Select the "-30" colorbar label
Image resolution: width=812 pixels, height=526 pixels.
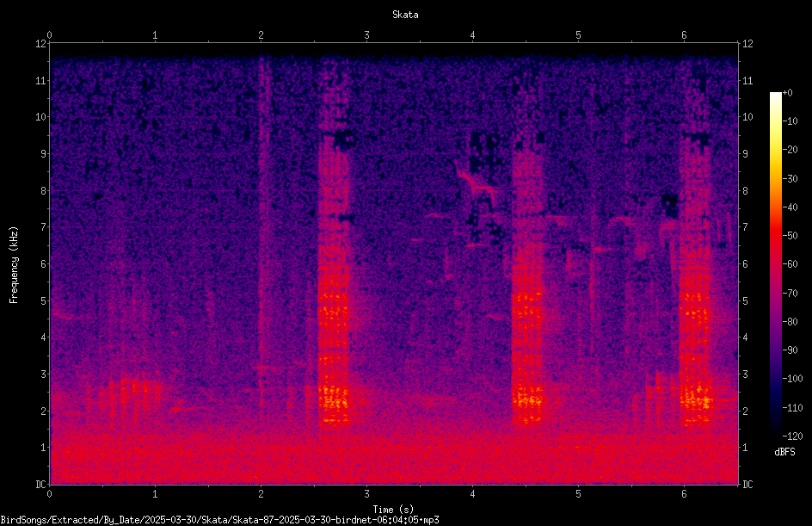coord(790,179)
